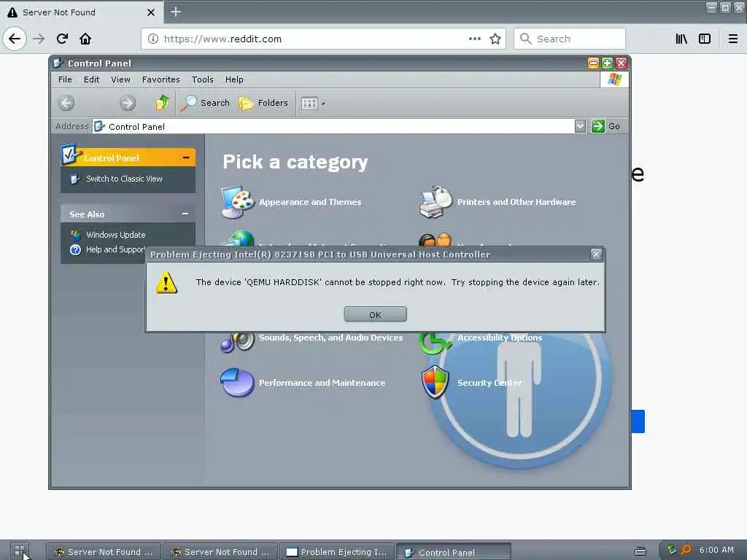Click the yellow warning icon in dialog

(167, 282)
